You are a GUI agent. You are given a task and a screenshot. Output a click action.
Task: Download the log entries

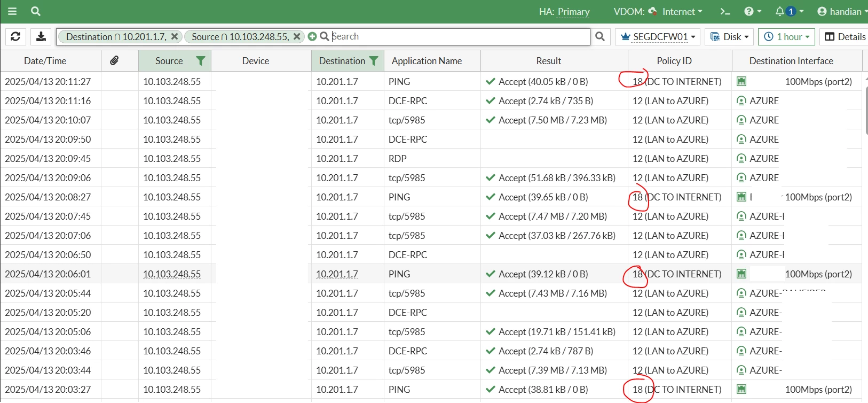click(x=41, y=36)
